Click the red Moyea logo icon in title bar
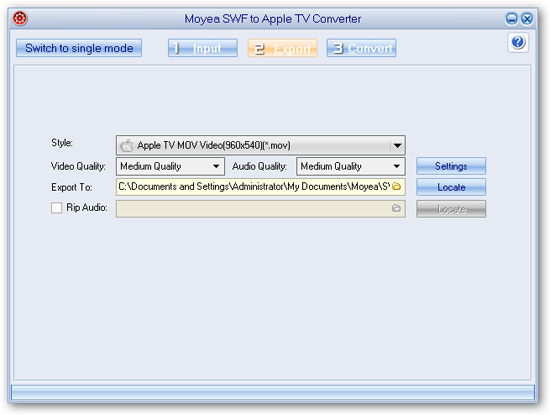Viewport: 550px width, 415px height. click(20, 18)
